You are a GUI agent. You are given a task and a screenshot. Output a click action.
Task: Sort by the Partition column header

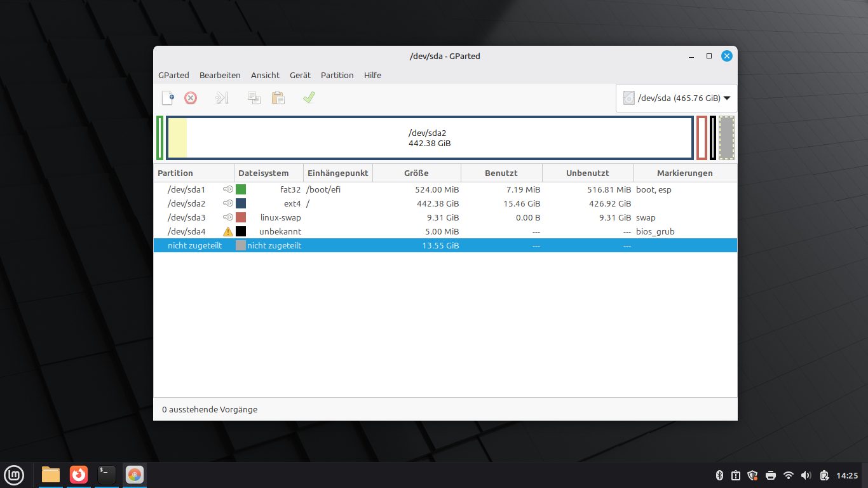(x=194, y=173)
